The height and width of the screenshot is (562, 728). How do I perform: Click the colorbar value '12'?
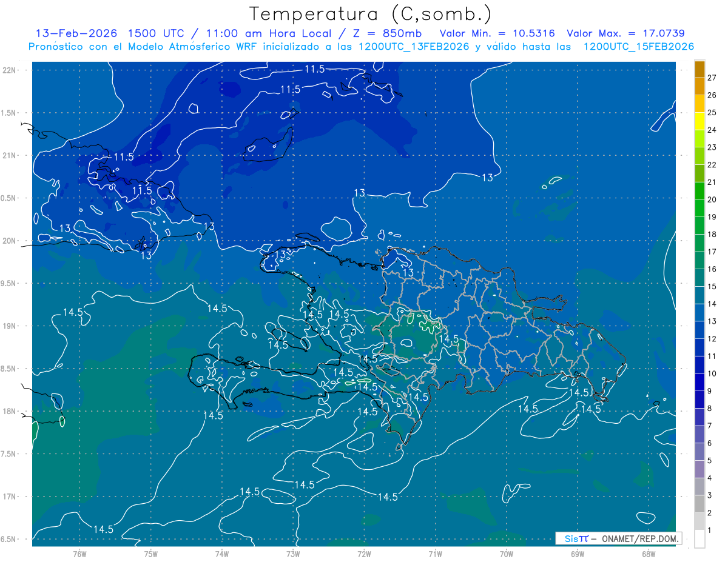click(712, 338)
